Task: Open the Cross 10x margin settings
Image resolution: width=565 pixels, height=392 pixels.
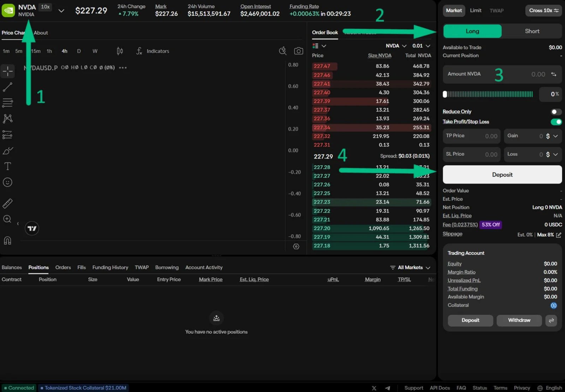Action: 543,11
